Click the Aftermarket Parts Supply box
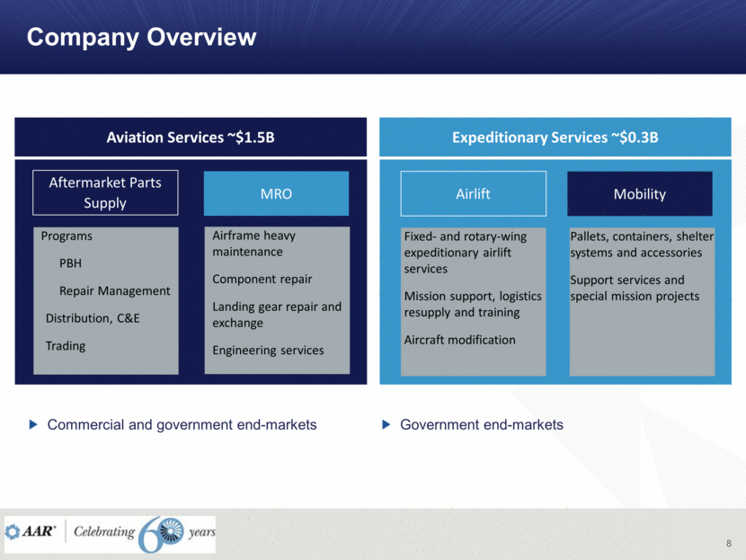The width and height of the screenshot is (746, 560). (105, 193)
